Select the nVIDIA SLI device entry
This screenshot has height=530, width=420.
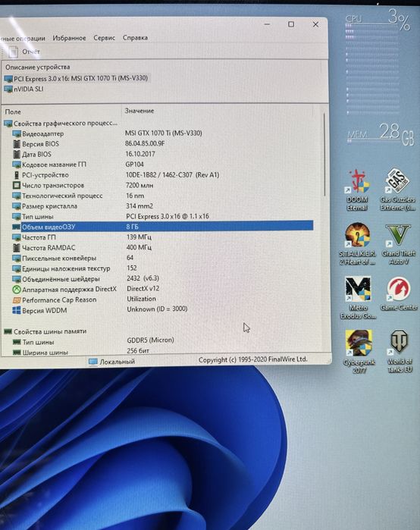click(x=24, y=89)
